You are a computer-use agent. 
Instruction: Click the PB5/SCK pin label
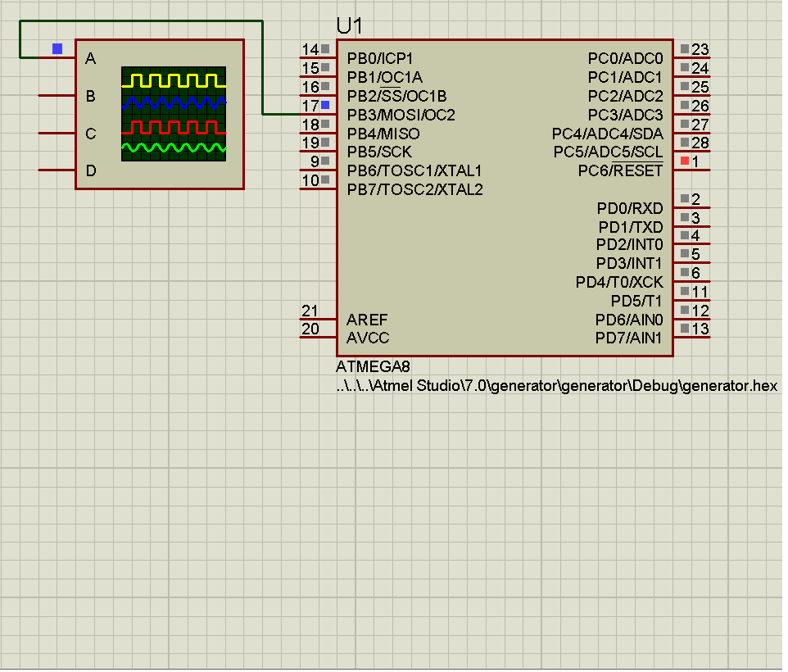coord(379,152)
